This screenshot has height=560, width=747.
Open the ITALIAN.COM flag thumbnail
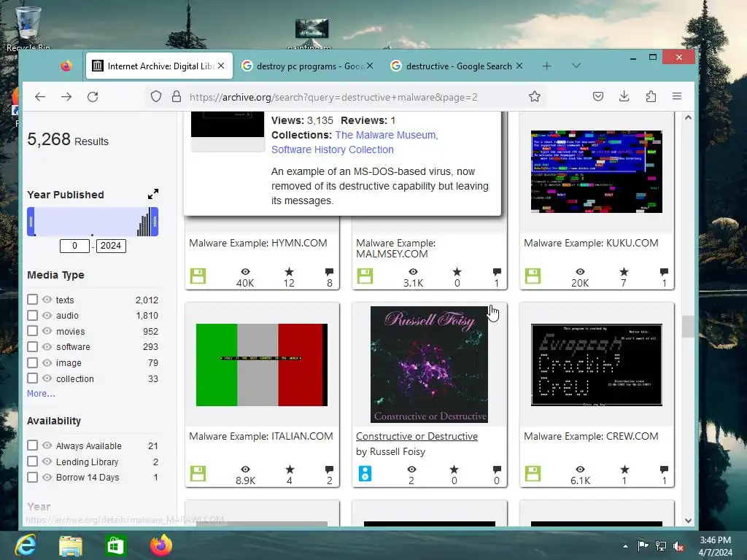click(262, 365)
